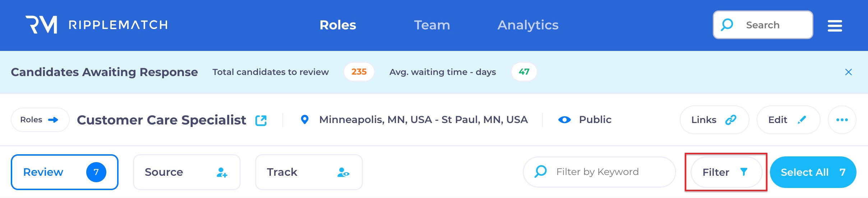The height and width of the screenshot is (198, 868).
Task: Toggle the Public visibility eye
Action: coord(564,120)
